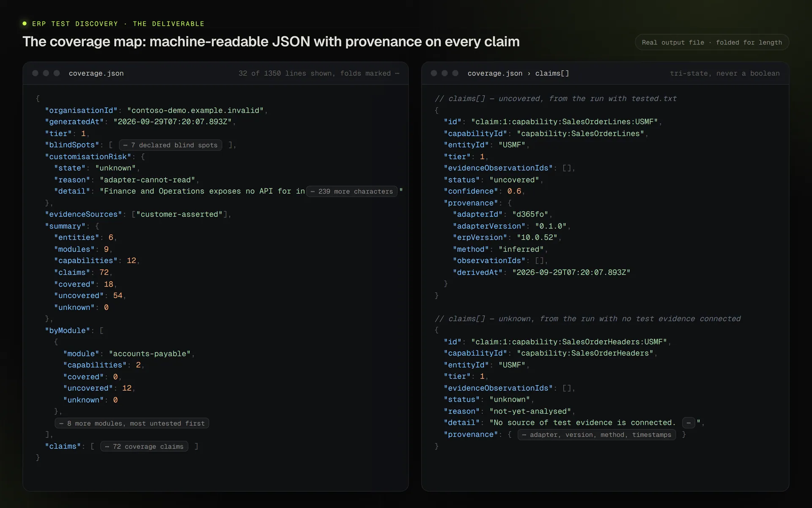Click the 'accounts-payable' module value
812x508 pixels.
tap(150, 354)
